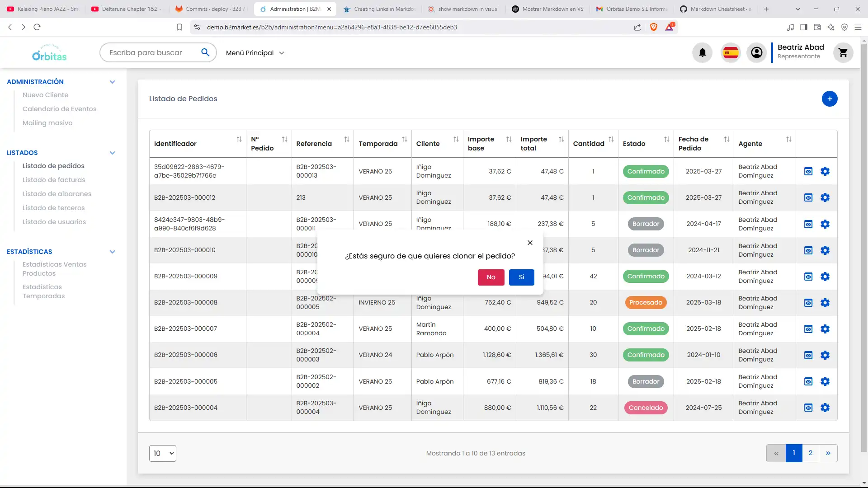
Task: View order B2B-202503-000007 with eye icon
Action: point(808,329)
